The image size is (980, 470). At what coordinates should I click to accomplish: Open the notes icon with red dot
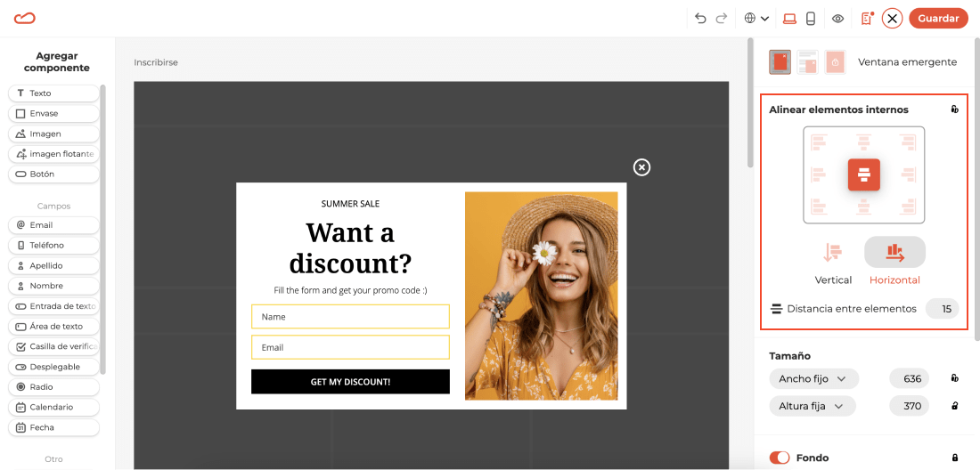point(867,18)
